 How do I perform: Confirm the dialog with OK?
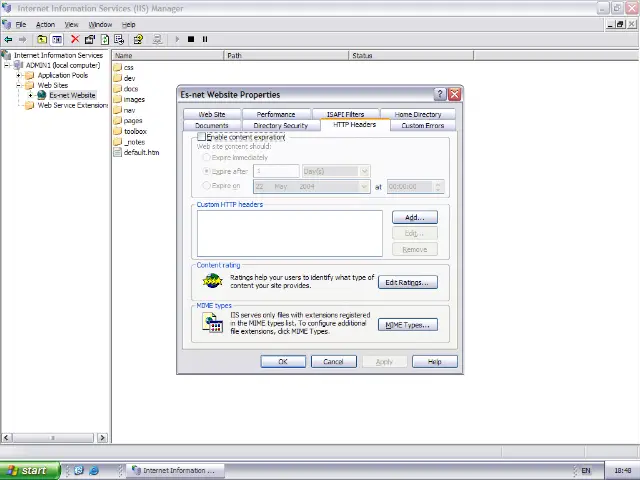tap(283, 362)
